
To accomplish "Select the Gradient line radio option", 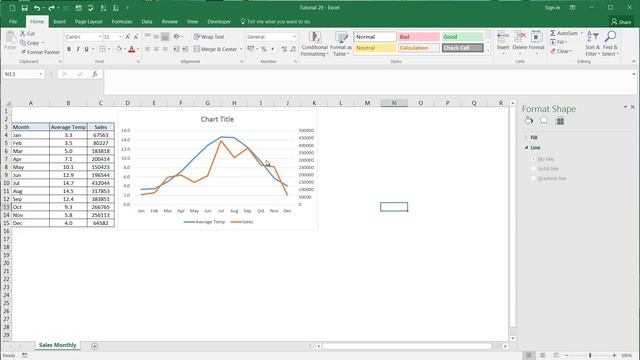I will coord(533,178).
